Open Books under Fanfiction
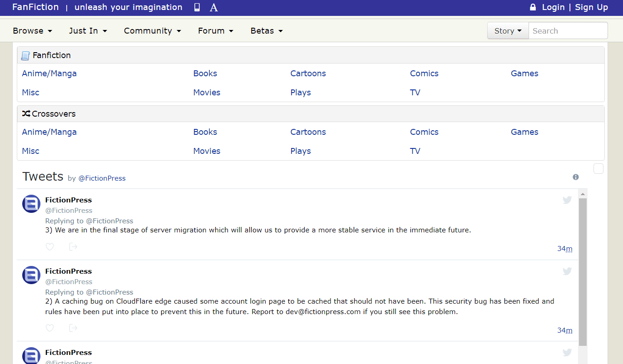This screenshot has height=364, width=623. point(205,74)
